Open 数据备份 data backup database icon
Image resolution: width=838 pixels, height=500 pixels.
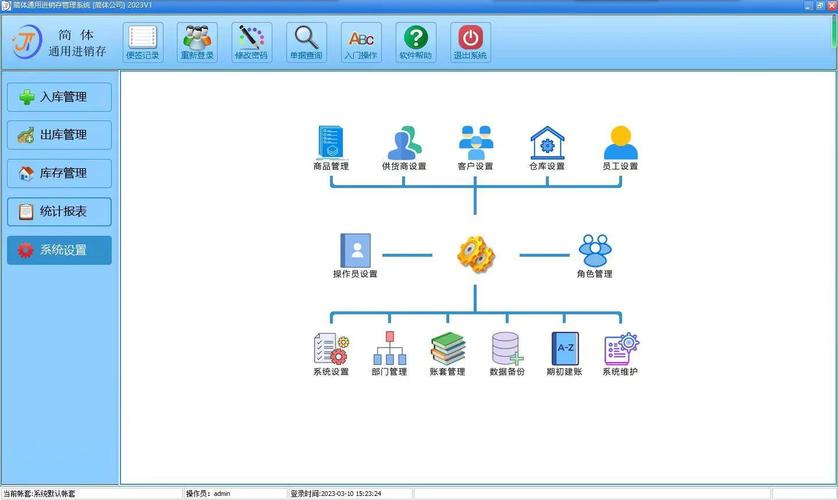tap(507, 354)
